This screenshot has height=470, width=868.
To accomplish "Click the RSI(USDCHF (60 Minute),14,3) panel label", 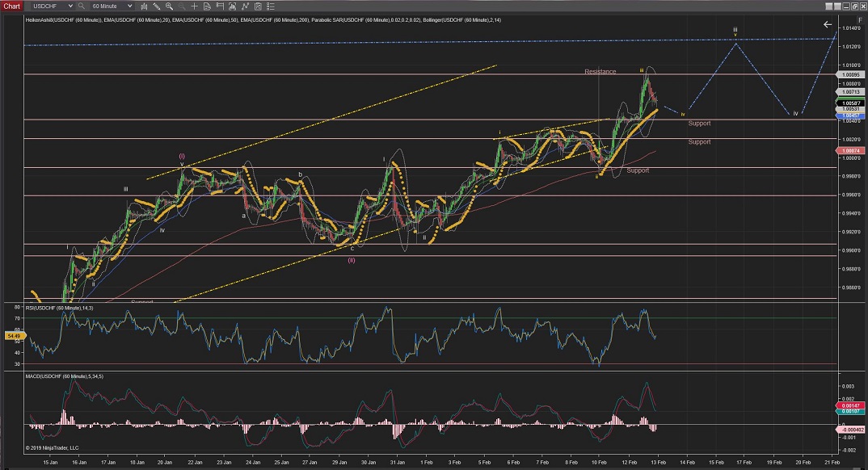I will [x=59, y=308].
